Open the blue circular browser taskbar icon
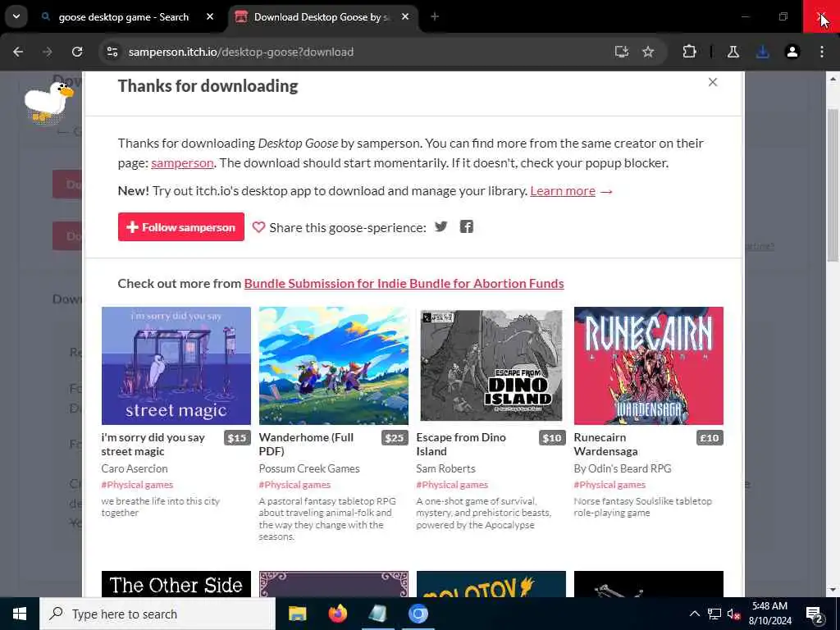Image resolution: width=840 pixels, height=630 pixels. click(x=418, y=614)
